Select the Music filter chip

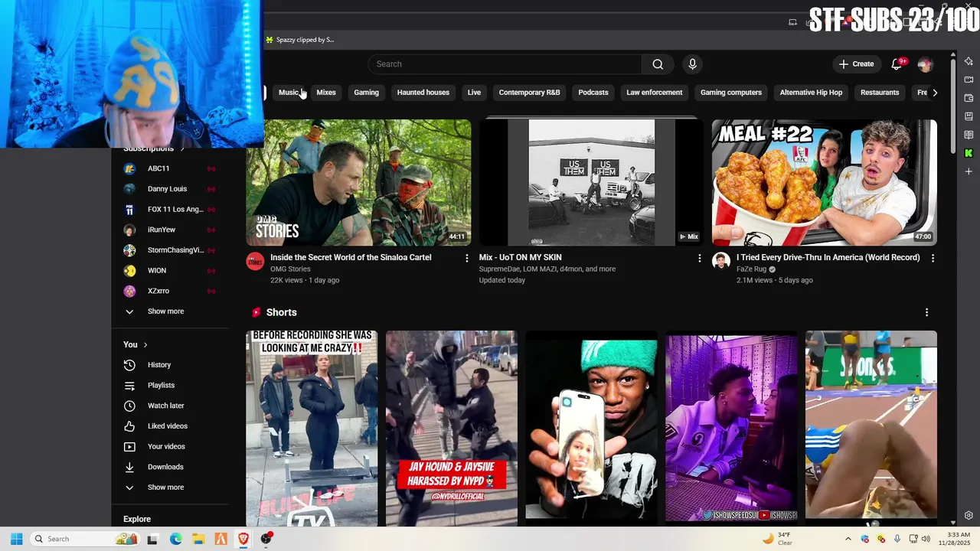289,93
